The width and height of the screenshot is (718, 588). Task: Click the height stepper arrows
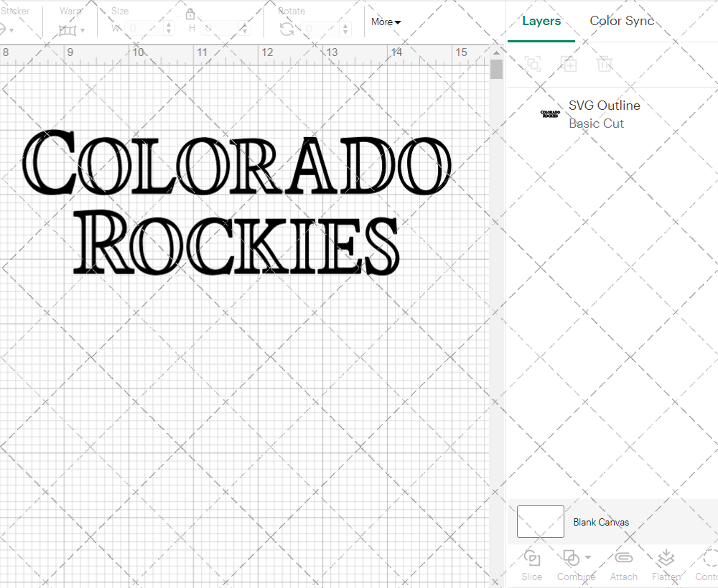coord(245,29)
